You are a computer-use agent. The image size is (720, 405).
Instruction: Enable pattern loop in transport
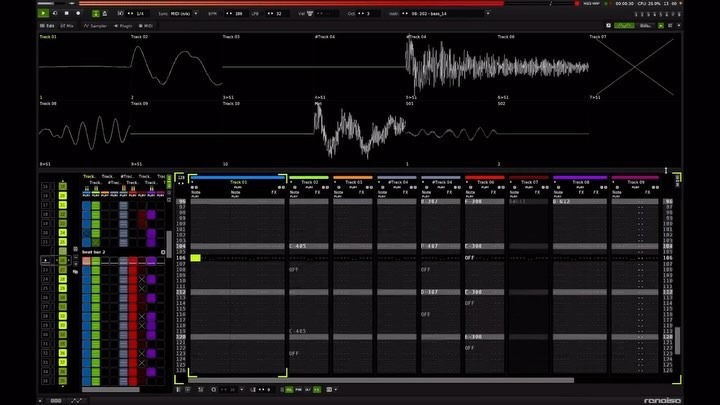click(x=55, y=13)
